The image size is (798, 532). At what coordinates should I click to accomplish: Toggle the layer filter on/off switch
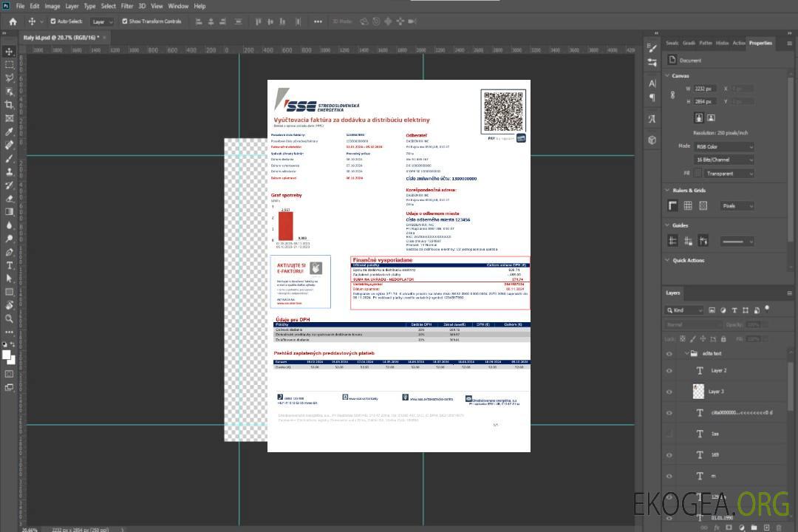coord(767,309)
